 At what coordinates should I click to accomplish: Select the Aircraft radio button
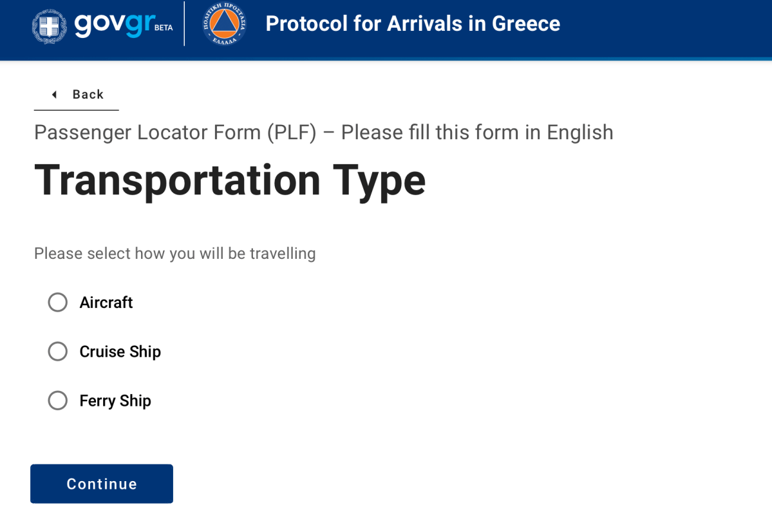click(x=58, y=302)
